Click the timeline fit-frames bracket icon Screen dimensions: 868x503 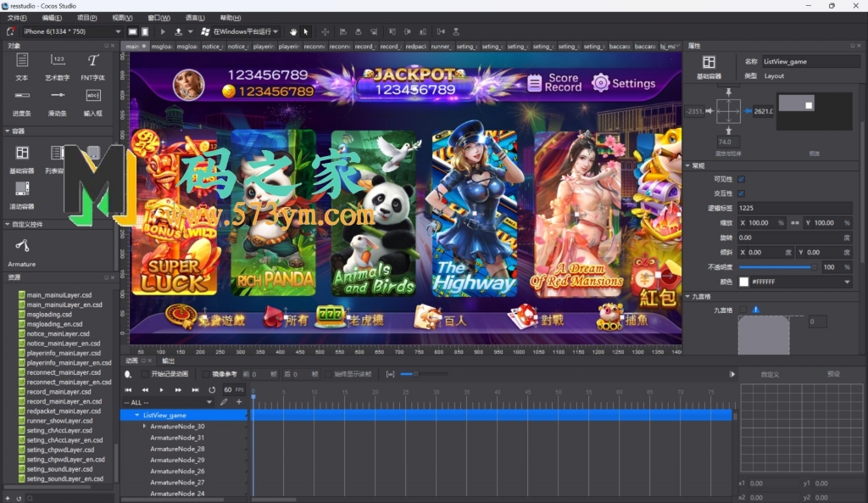pyautogui.click(x=390, y=374)
